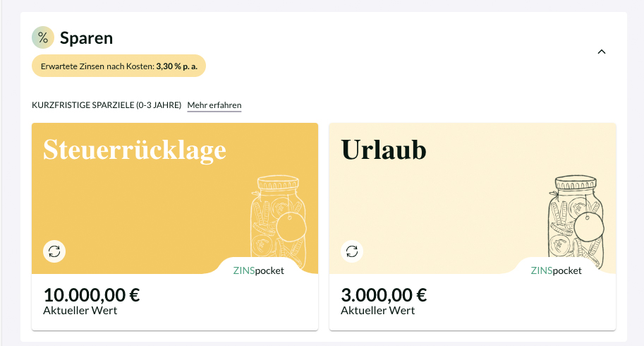Click ZINSpocket label on Urlaub card
The width and height of the screenshot is (644, 346).
pyautogui.click(x=556, y=270)
